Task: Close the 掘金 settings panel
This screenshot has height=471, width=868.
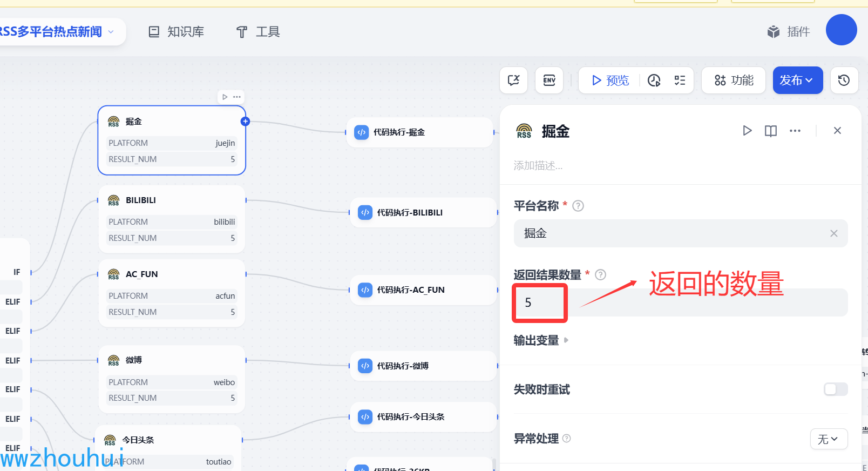Action: (x=837, y=131)
